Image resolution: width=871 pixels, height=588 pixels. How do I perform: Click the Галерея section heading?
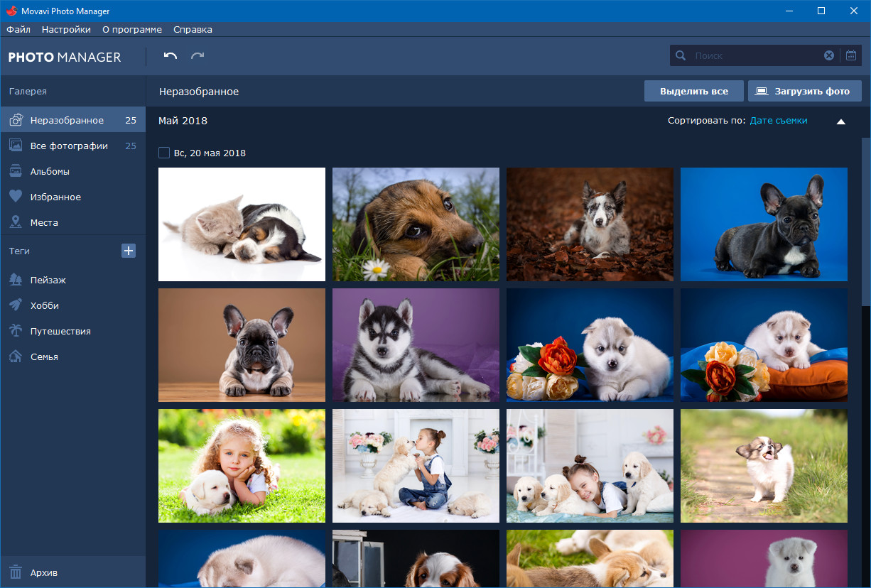[28, 92]
